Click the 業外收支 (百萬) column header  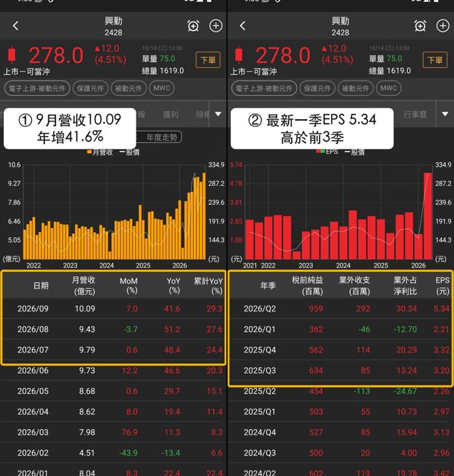pyautogui.click(x=355, y=286)
